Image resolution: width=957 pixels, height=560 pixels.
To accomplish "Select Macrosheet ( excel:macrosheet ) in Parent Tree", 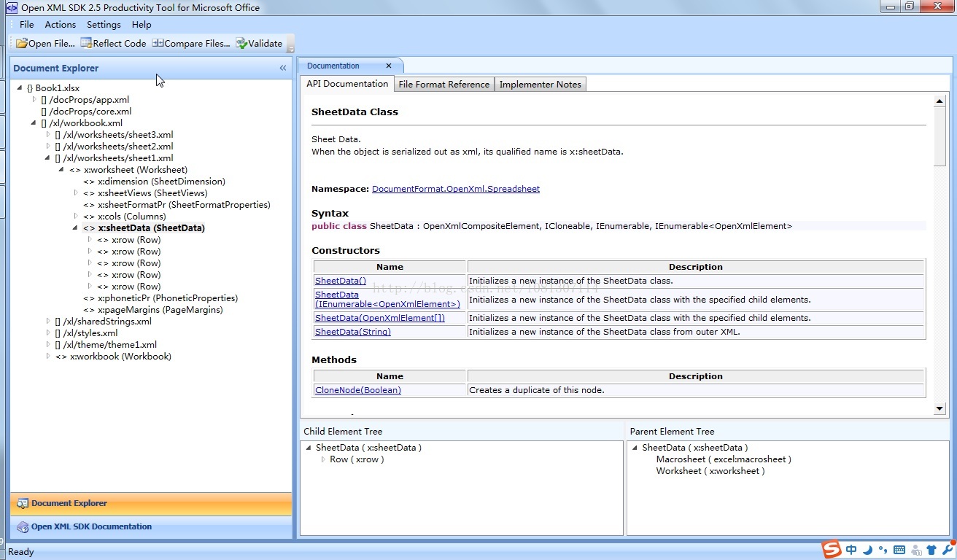I will click(x=724, y=459).
